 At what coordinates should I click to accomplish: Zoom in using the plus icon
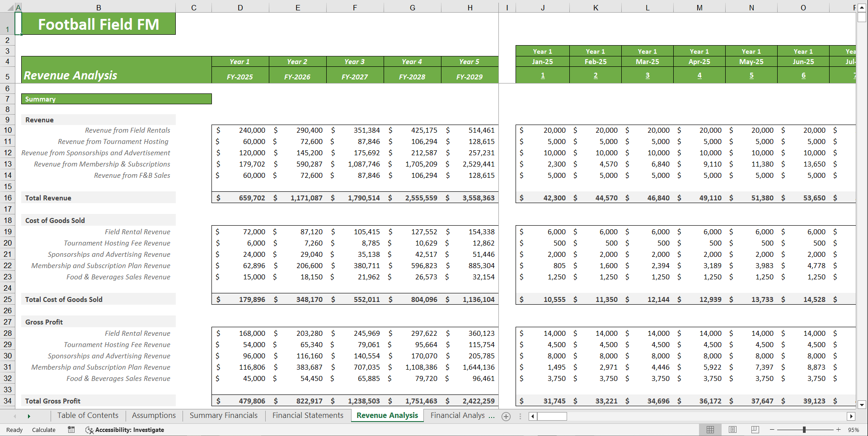tap(839, 430)
